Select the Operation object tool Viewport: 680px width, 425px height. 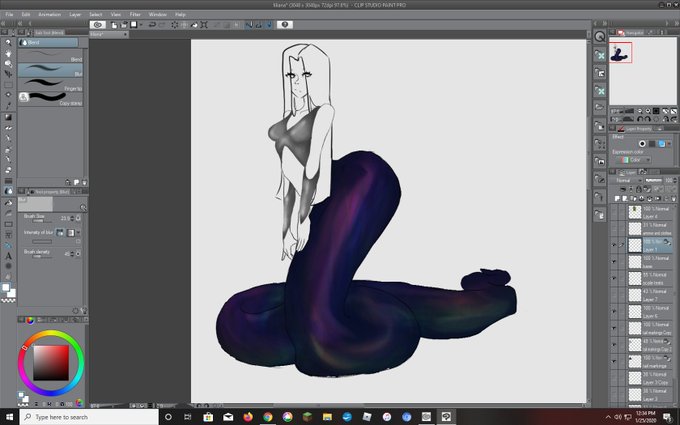coord(8,64)
